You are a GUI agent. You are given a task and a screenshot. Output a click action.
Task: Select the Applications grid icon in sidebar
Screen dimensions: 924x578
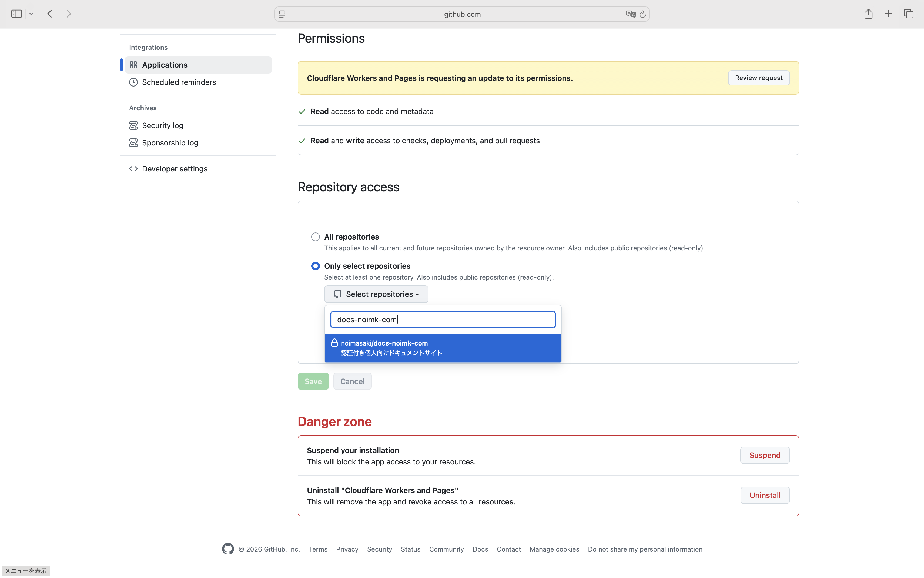tap(133, 65)
